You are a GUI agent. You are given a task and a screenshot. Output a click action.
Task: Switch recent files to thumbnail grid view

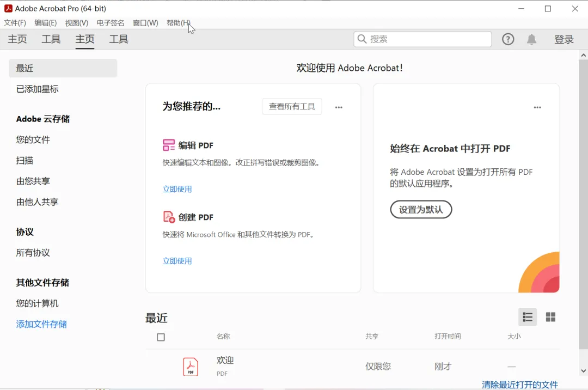[x=550, y=317]
